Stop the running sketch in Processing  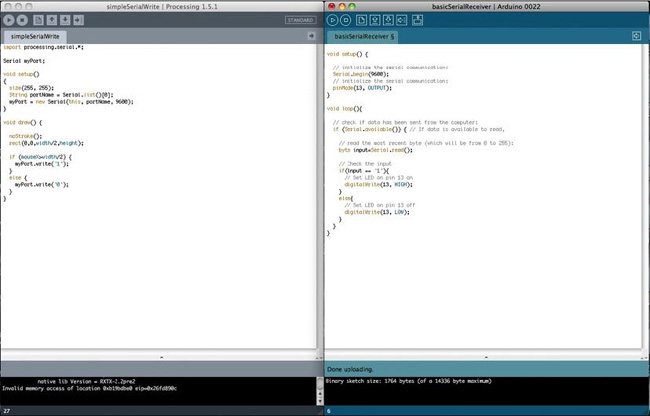22,20
